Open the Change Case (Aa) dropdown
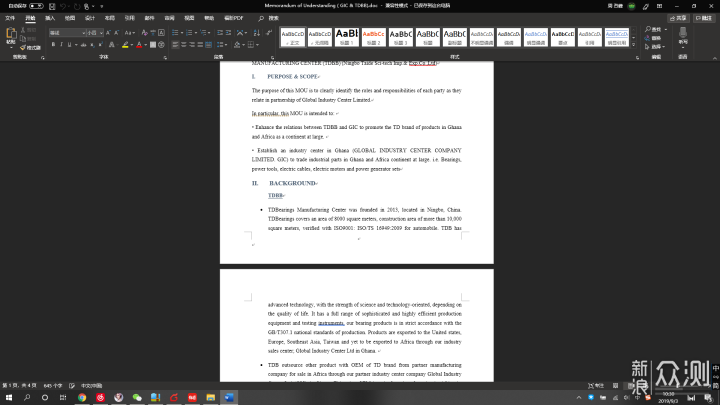The image size is (720, 405). 129,33
